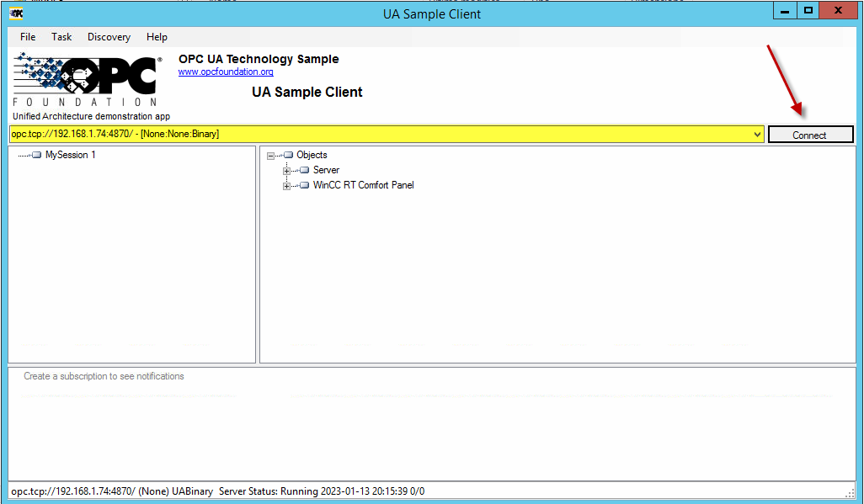Open the endpoint URL dropdown arrow

(758, 135)
